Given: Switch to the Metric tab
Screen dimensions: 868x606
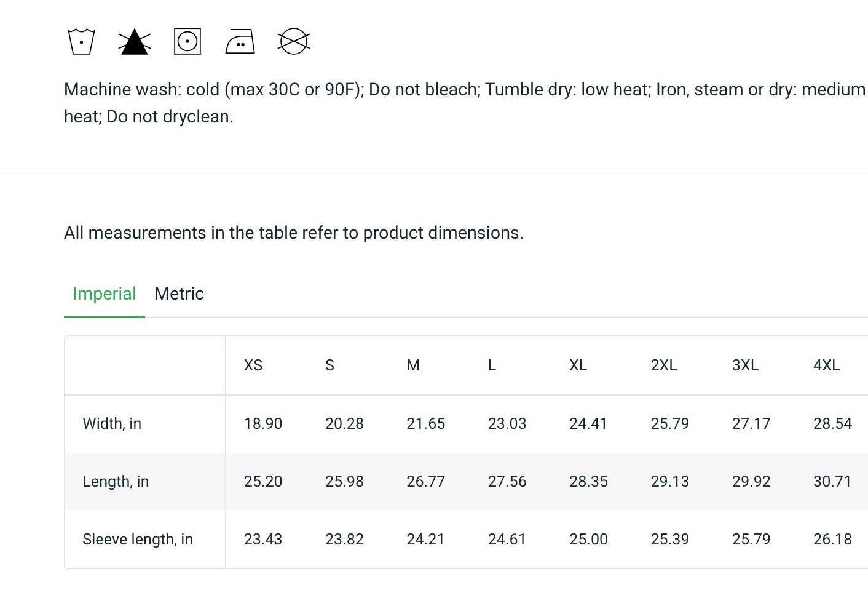Looking at the screenshot, I should pyautogui.click(x=179, y=293).
